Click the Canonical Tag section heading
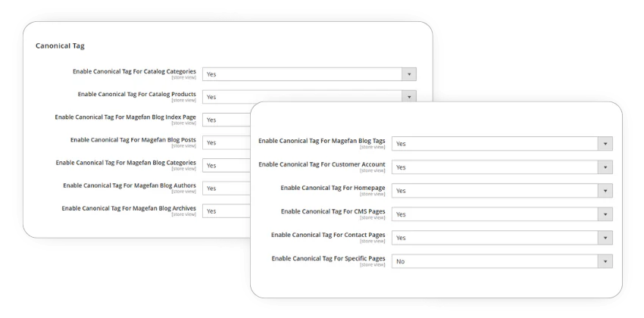 pyautogui.click(x=60, y=46)
